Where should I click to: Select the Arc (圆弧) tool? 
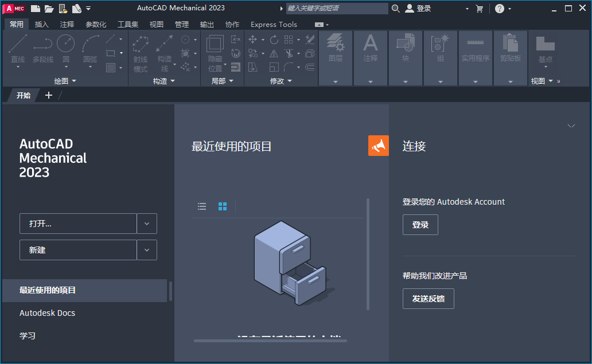pyautogui.click(x=89, y=43)
